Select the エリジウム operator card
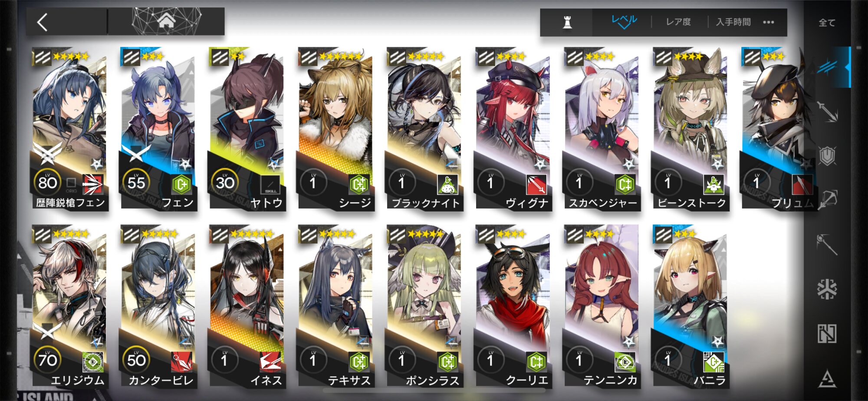 click(x=70, y=306)
